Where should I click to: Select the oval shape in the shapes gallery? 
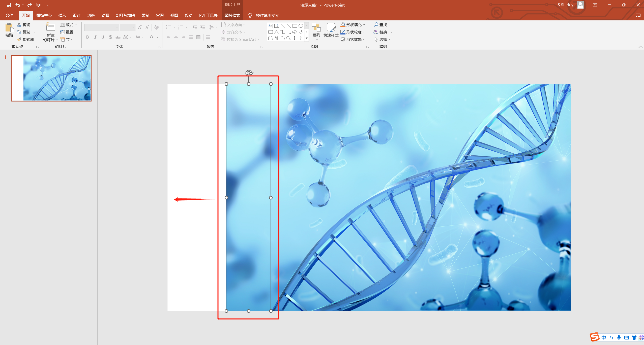301,26
